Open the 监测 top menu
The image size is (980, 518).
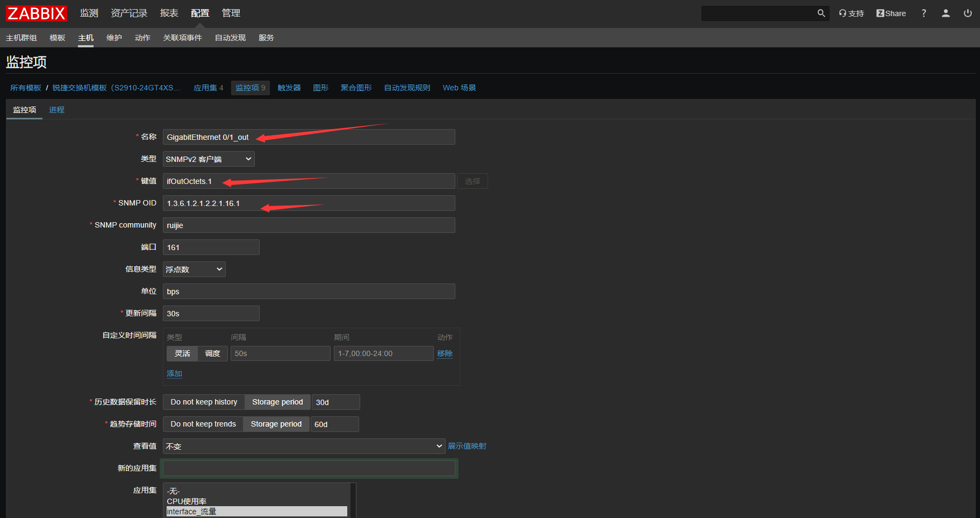tap(89, 13)
